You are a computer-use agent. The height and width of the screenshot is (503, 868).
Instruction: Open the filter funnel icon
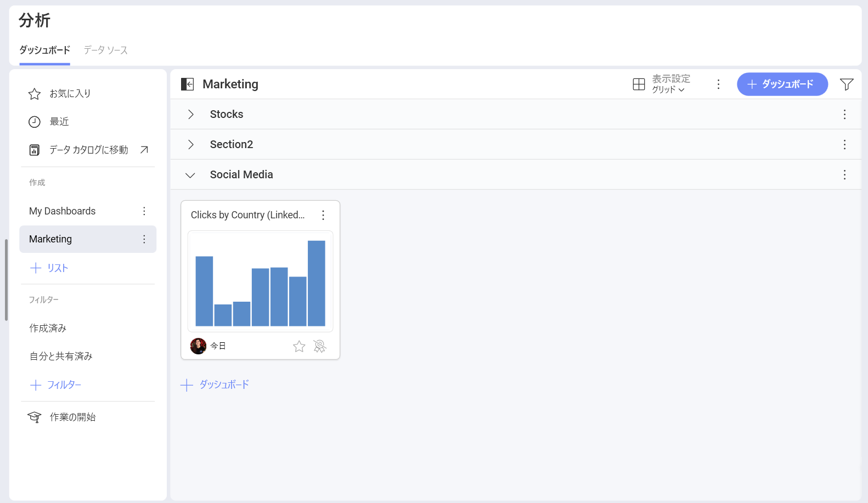(x=847, y=84)
